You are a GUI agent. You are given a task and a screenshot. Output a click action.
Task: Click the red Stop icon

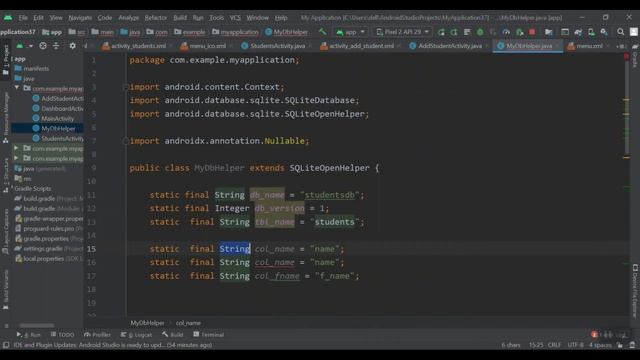(532, 32)
